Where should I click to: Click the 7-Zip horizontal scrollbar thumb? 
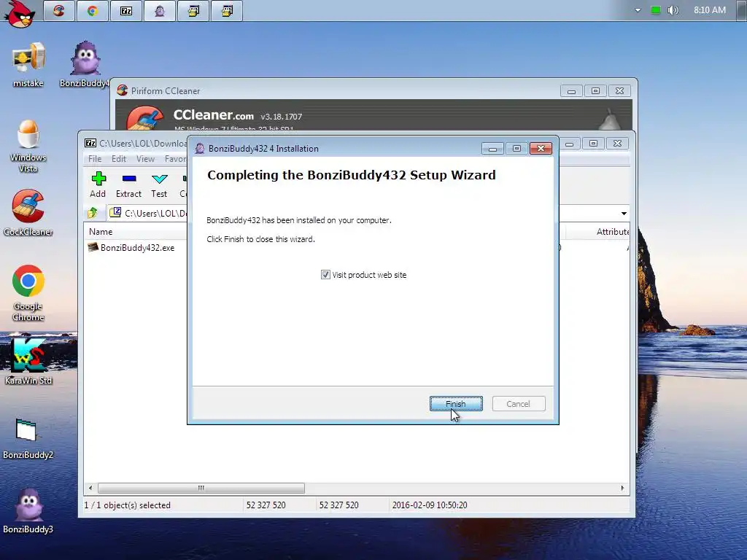201,488
